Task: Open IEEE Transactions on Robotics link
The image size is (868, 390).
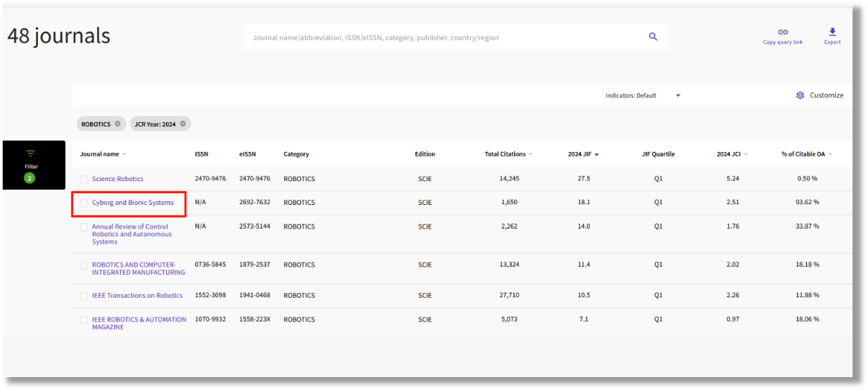Action: (137, 296)
